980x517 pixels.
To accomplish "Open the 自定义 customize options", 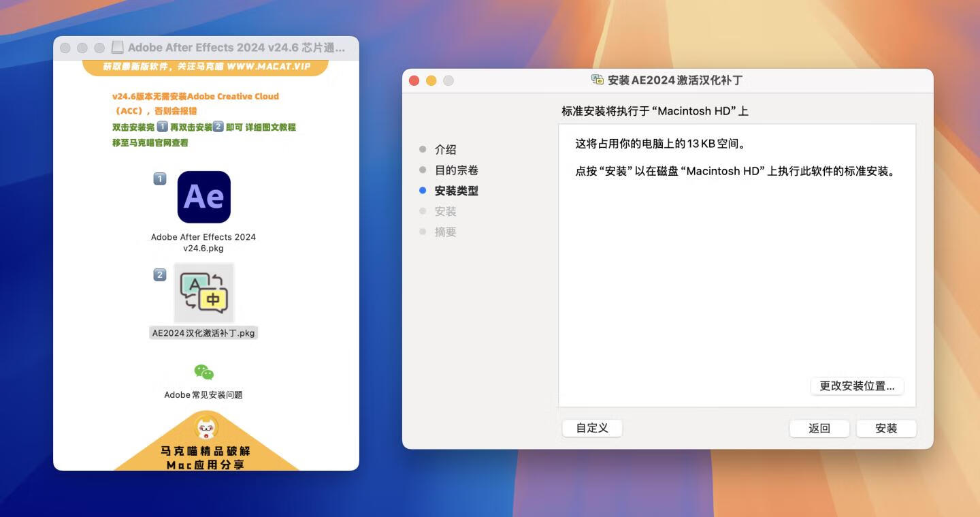I will (592, 428).
